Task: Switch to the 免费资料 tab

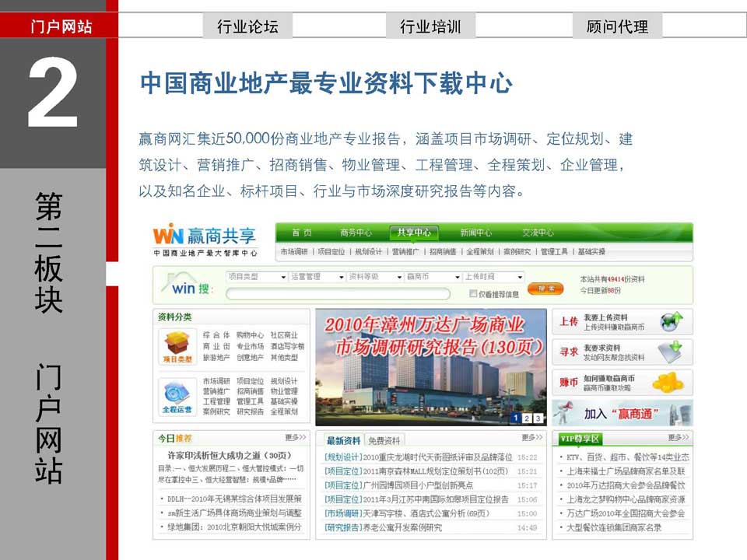Action: (384, 440)
